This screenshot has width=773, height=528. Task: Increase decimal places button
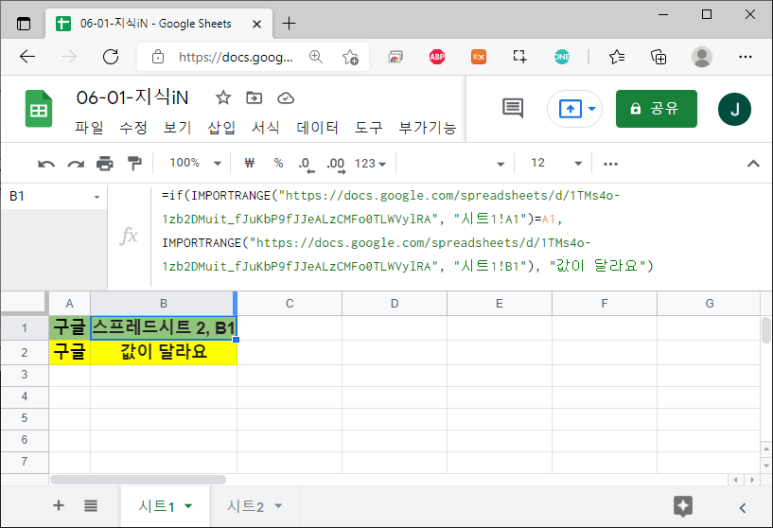pos(336,164)
